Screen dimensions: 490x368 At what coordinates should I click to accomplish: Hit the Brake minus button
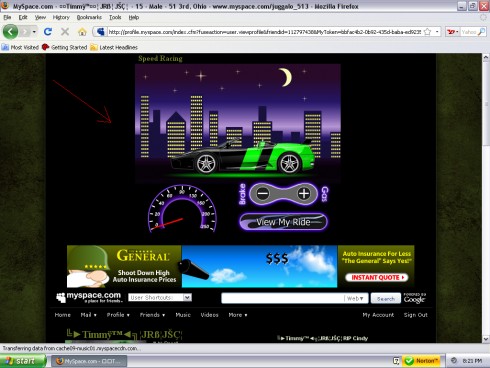click(263, 193)
